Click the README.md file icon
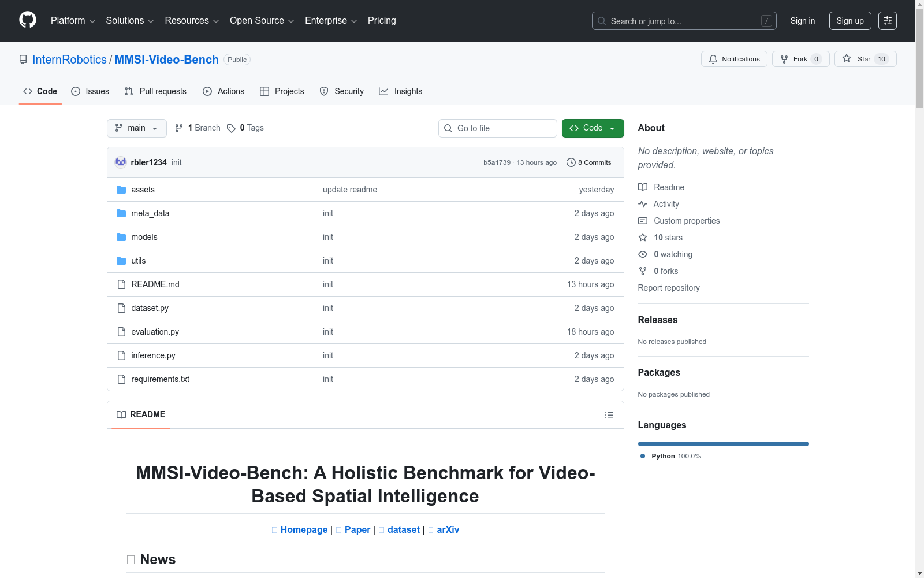 (x=121, y=284)
